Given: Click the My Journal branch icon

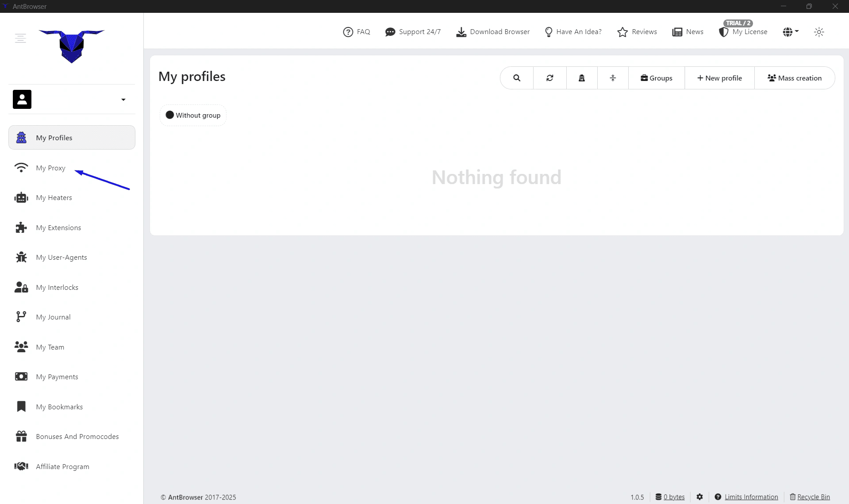Looking at the screenshot, I should point(21,317).
